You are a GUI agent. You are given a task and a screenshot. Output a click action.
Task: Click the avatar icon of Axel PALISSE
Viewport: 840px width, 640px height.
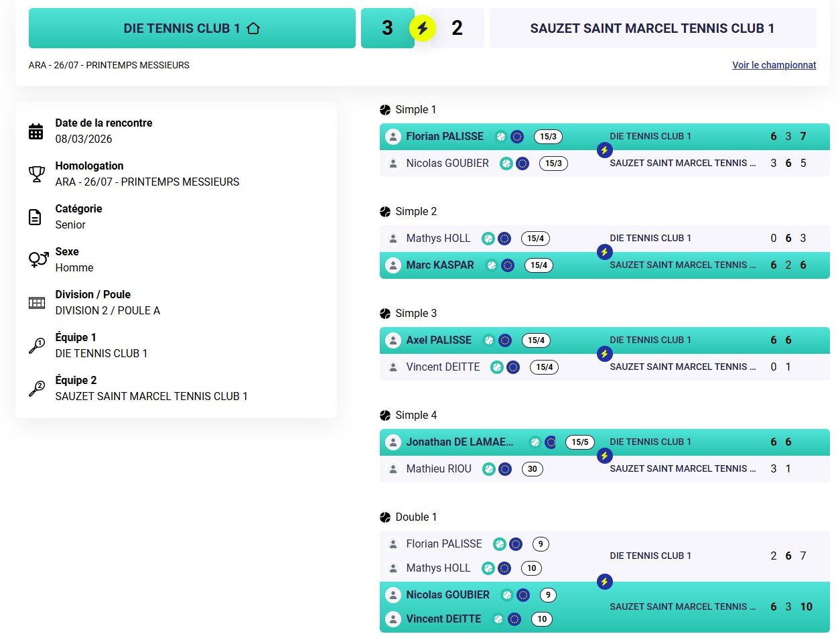coord(393,340)
